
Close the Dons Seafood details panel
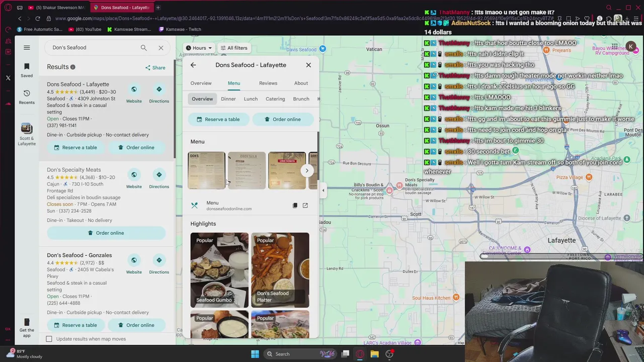tap(308, 65)
